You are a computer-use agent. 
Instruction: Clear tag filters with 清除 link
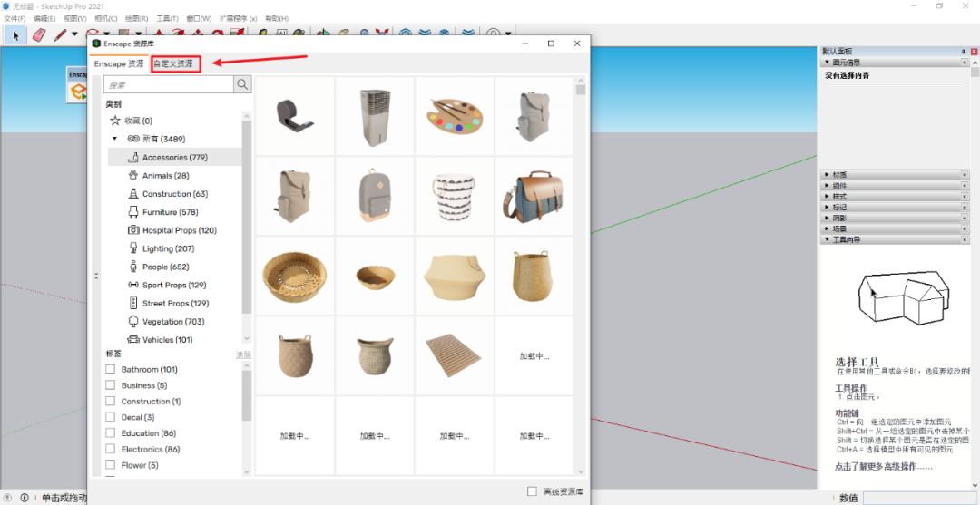[243, 354]
